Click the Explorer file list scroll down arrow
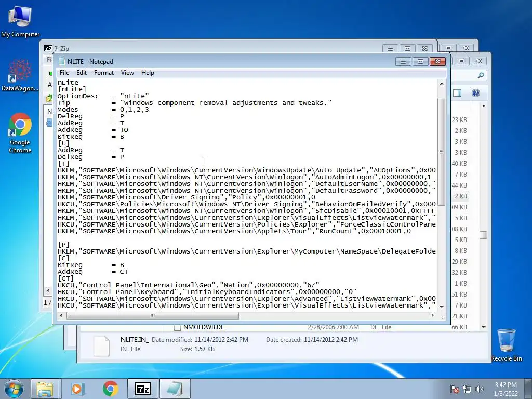The image size is (532, 399). [484, 327]
